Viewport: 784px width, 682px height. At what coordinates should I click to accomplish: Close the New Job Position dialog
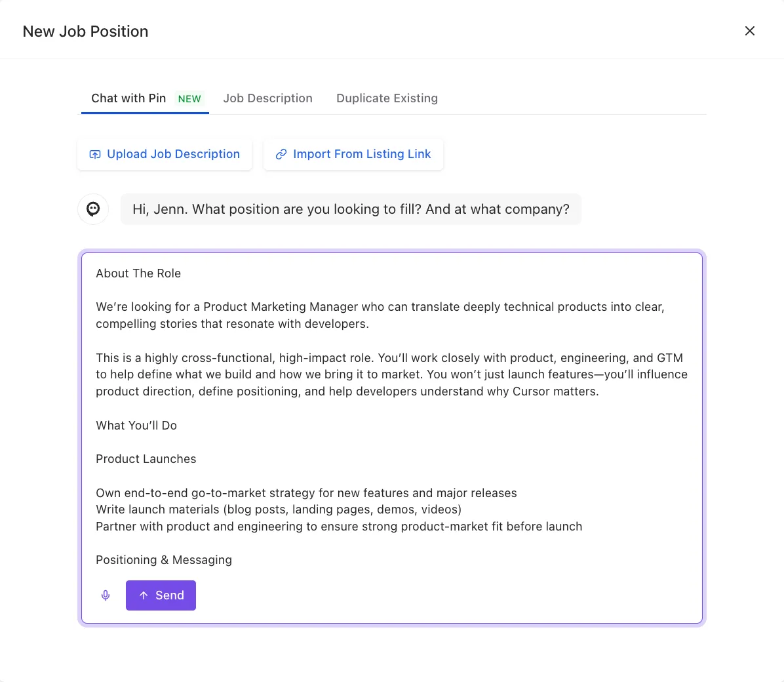coord(749,31)
